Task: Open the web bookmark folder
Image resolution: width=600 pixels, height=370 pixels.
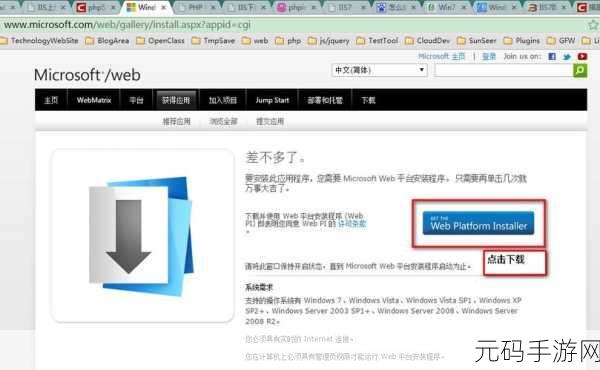Action: click(x=255, y=41)
